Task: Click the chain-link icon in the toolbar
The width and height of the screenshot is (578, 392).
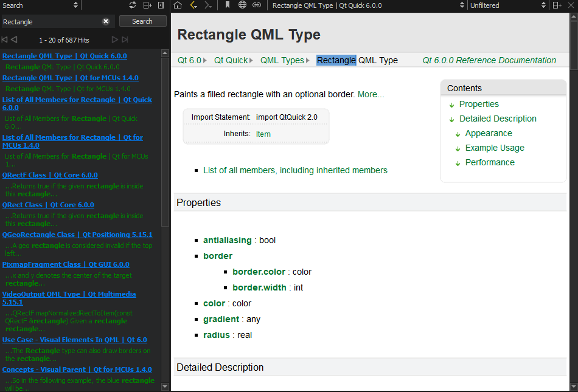Action: click(x=257, y=5)
